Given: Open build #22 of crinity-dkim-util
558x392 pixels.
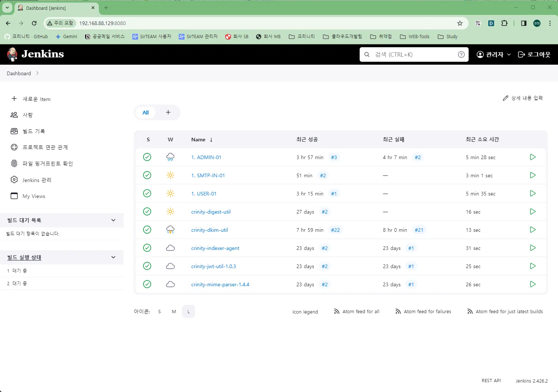Looking at the screenshot, I should click(x=335, y=230).
